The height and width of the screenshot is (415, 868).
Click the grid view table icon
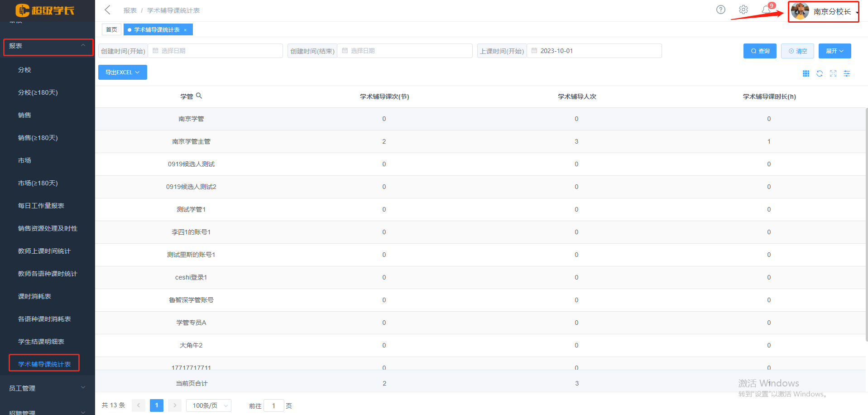806,73
